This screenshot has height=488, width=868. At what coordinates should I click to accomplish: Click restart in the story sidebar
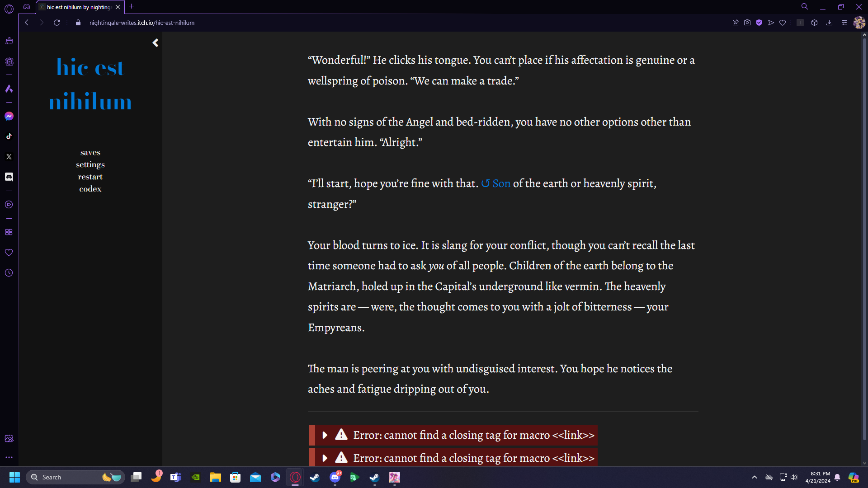tap(90, 177)
